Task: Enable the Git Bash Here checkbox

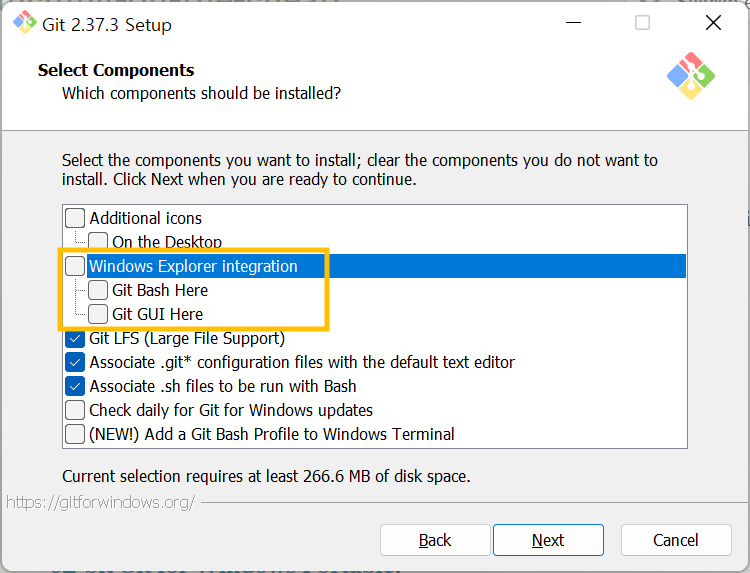Action: pyautogui.click(x=98, y=290)
